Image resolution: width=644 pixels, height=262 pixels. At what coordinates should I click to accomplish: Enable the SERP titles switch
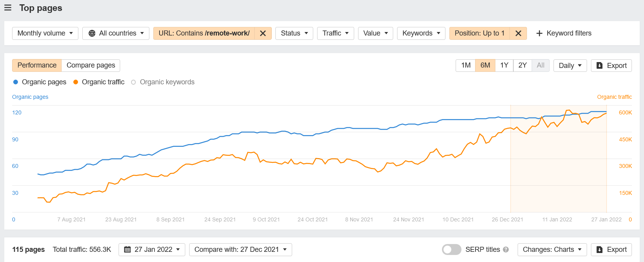pyautogui.click(x=451, y=250)
